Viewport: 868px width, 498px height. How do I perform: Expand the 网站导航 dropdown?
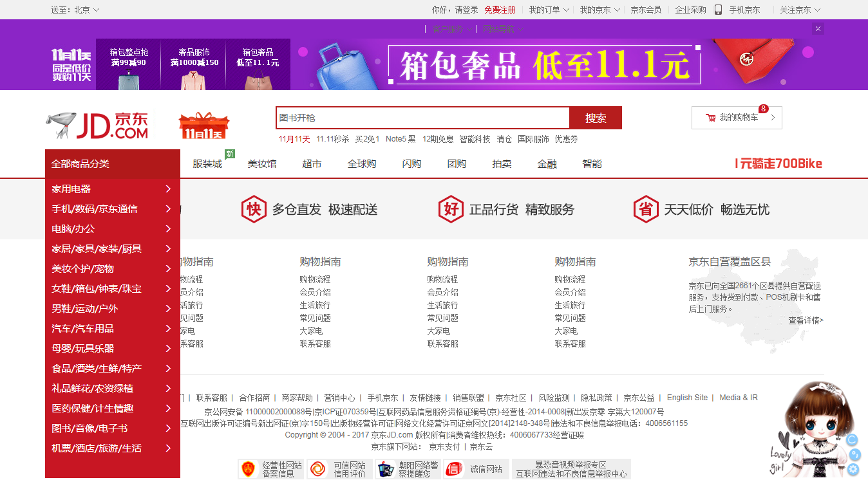tap(504, 29)
